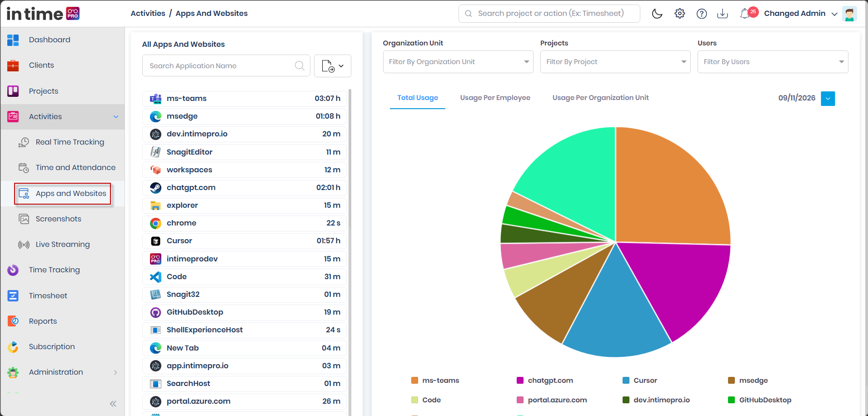Toggle dark mode moon icon
868x416 pixels.
657,14
